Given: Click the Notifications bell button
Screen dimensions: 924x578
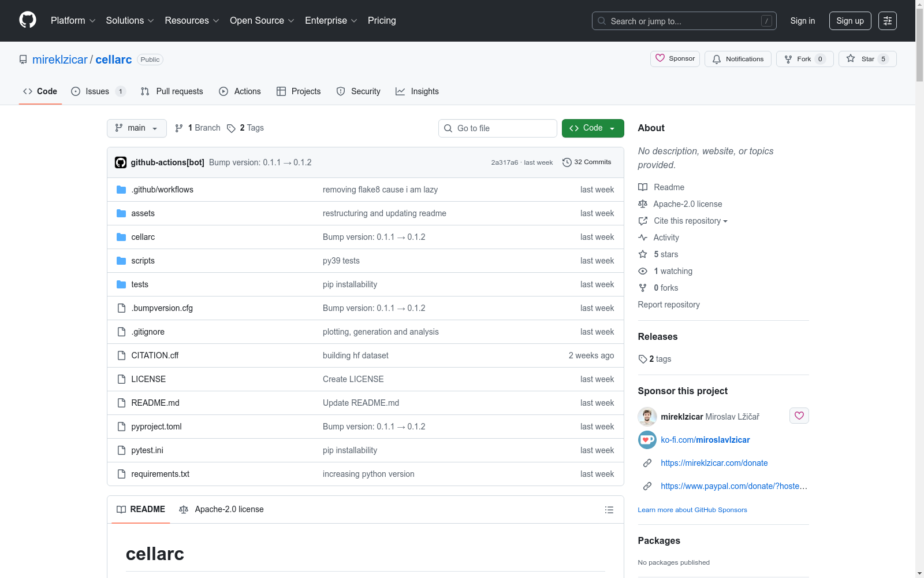Looking at the screenshot, I should coord(738,59).
